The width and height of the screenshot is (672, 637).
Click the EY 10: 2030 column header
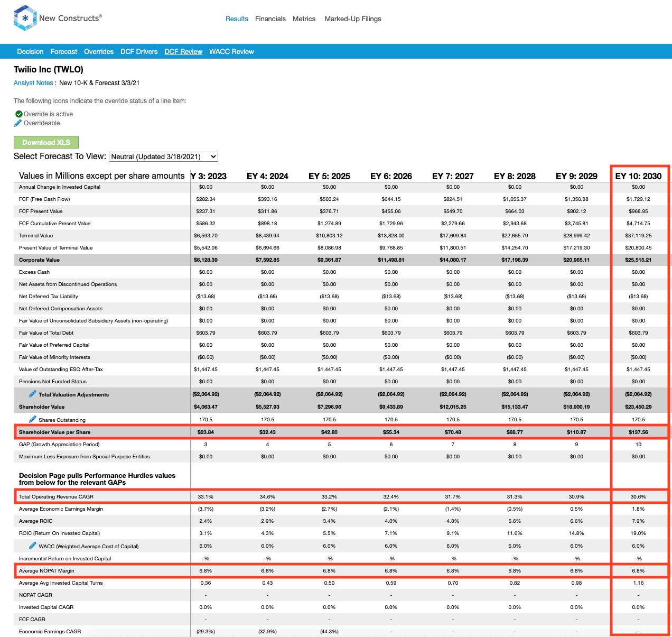coord(638,176)
